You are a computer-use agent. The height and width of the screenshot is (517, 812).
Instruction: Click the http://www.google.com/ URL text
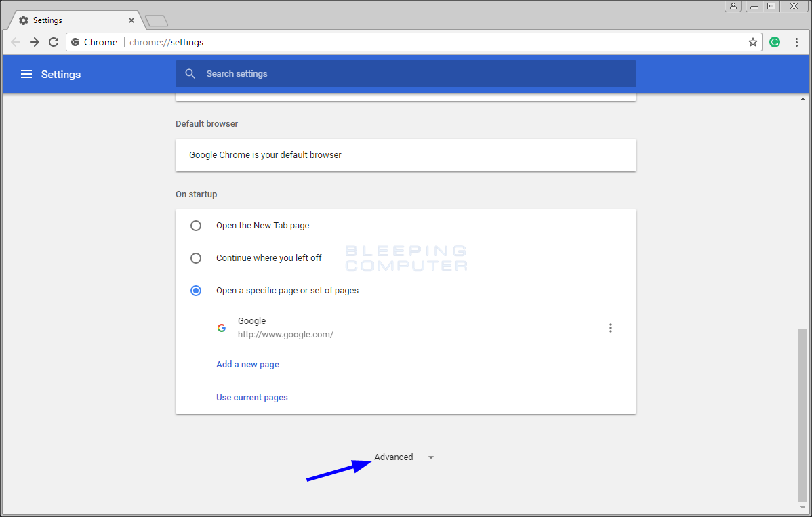[x=285, y=334]
